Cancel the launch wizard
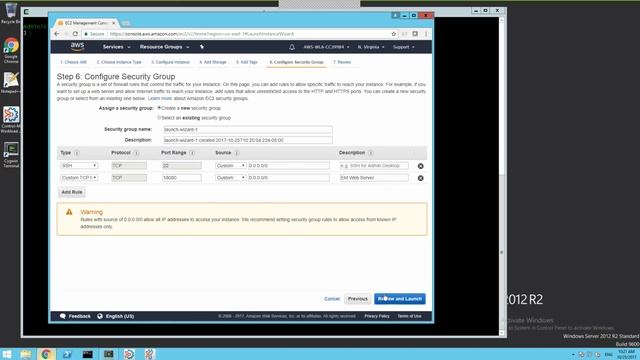Viewport: 640px width, 360px height. (x=332, y=299)
